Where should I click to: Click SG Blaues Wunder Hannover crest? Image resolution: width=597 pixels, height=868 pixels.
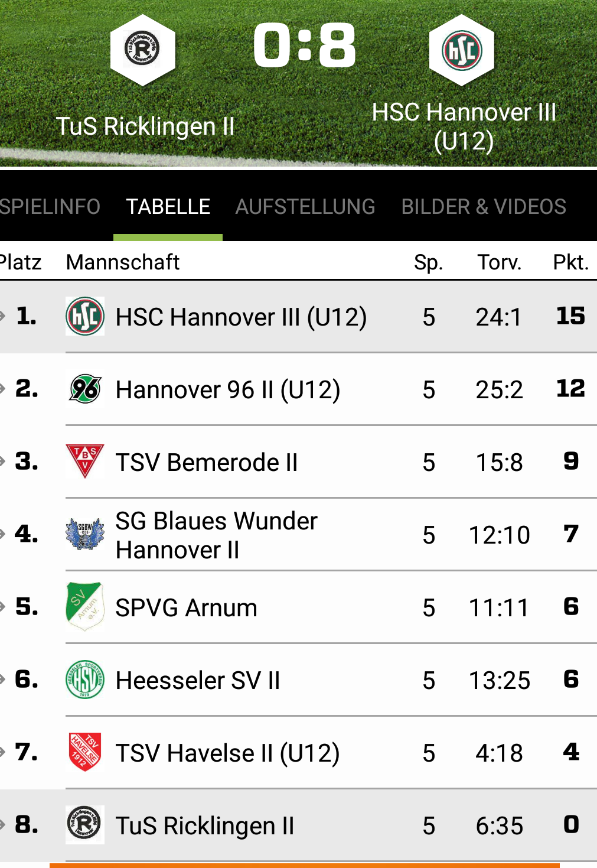(85, 534)
